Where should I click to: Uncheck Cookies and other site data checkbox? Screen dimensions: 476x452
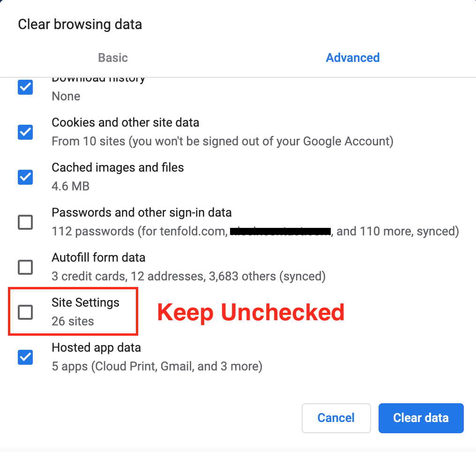25,132
